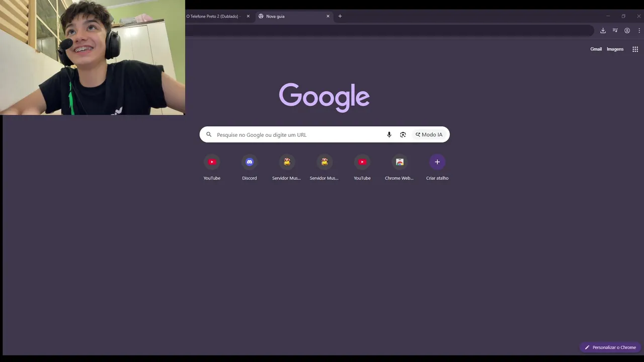Minimize the Chrome window

coord(608,16)
